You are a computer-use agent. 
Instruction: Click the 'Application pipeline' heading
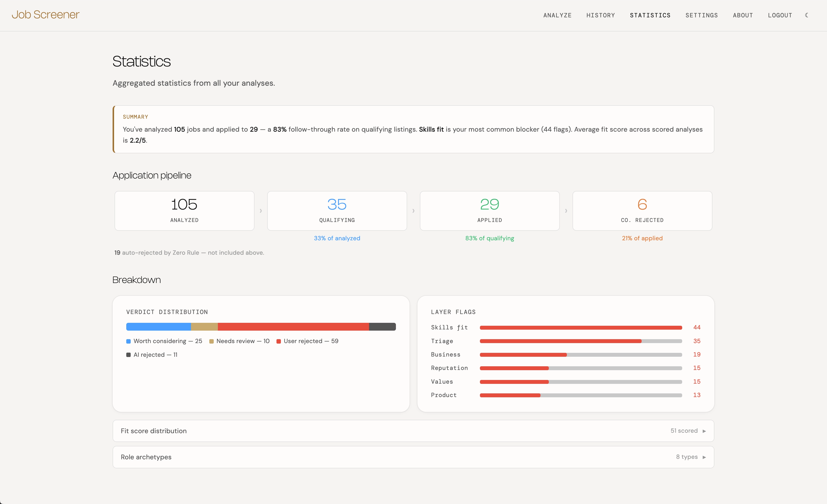[x=152, y=176]
